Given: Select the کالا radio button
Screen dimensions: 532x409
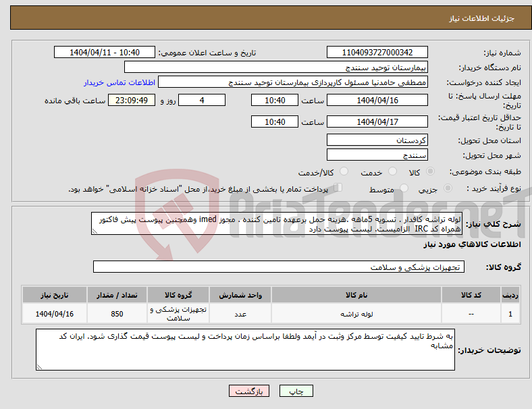Looking at the screenshot, I should click(430, 171).
